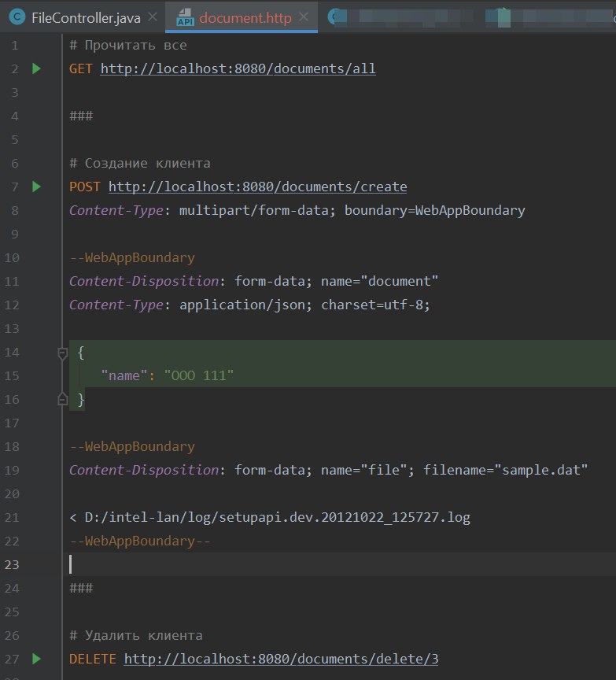Open the localhost:8080/documents/all link

click(x=238, y=69)
